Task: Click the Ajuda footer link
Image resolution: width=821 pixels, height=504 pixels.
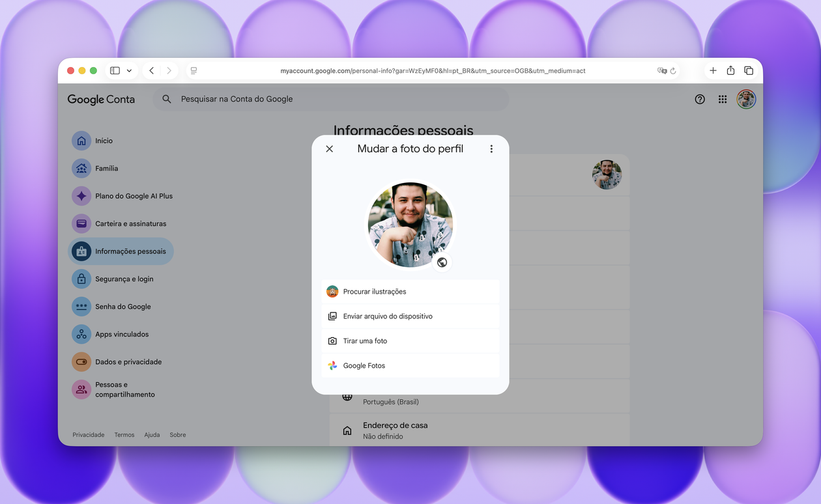Action: [152, 435]
